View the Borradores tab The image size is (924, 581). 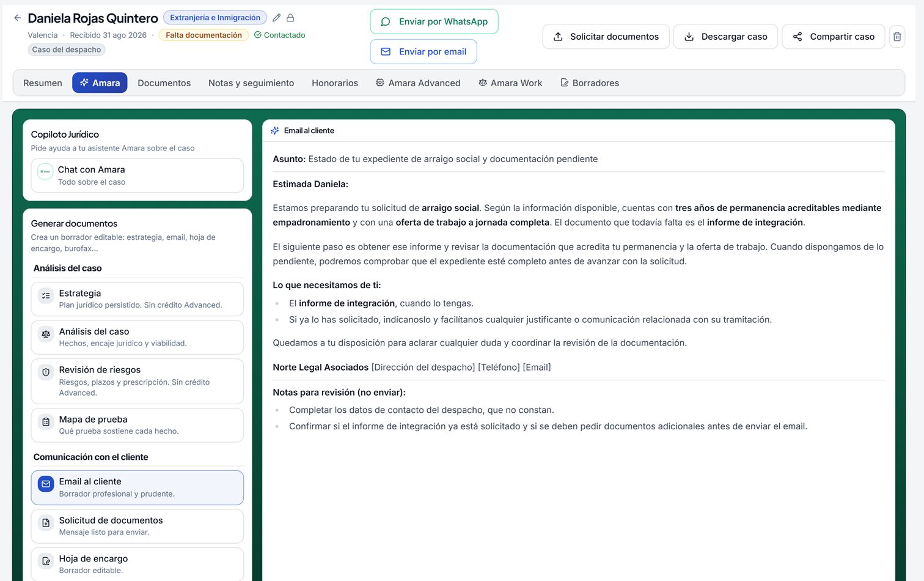(590, 83)
